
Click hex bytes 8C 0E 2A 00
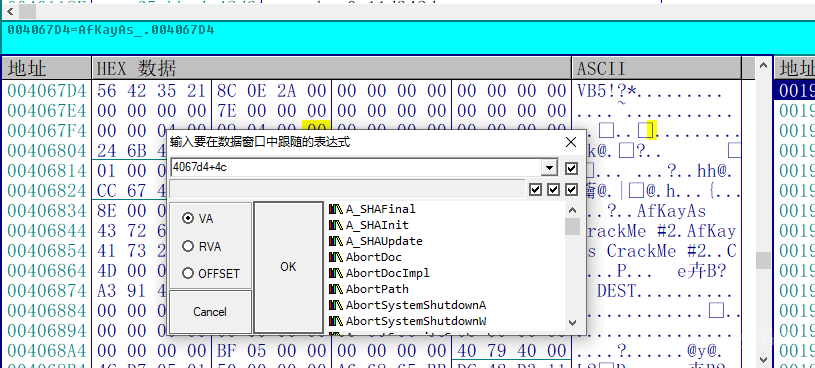(x=272, y=91)
